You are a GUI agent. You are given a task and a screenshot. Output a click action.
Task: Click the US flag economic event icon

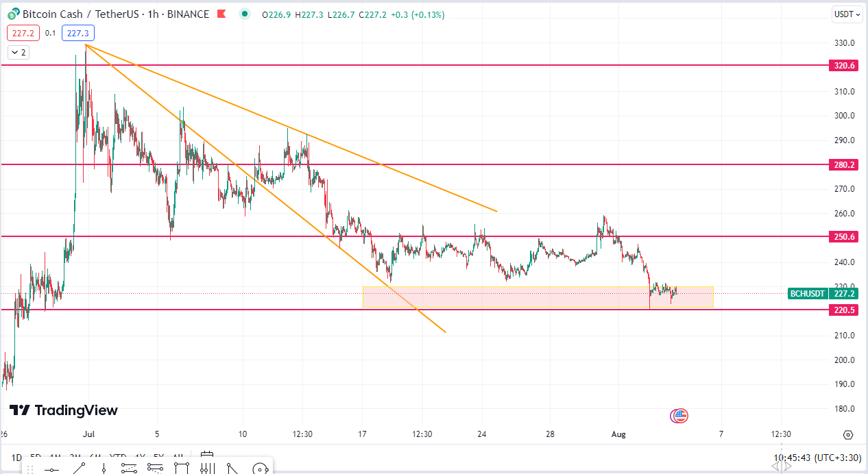679,415
